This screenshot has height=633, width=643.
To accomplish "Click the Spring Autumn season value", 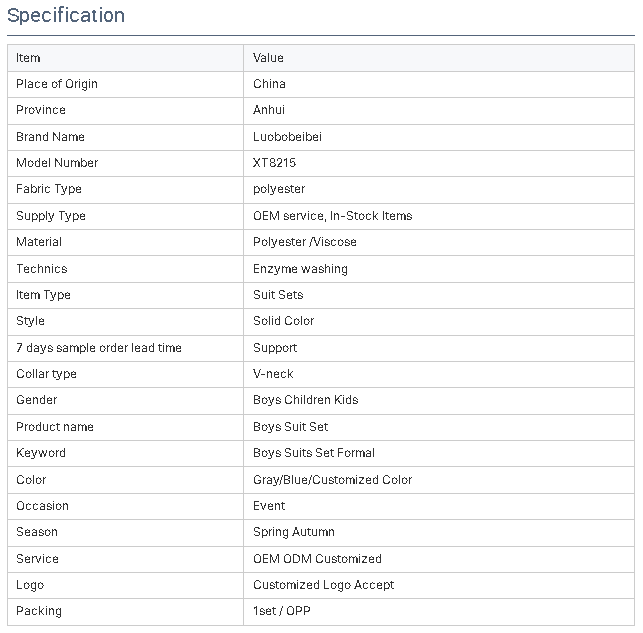I will pyautogui.click(x=294, y=532).
